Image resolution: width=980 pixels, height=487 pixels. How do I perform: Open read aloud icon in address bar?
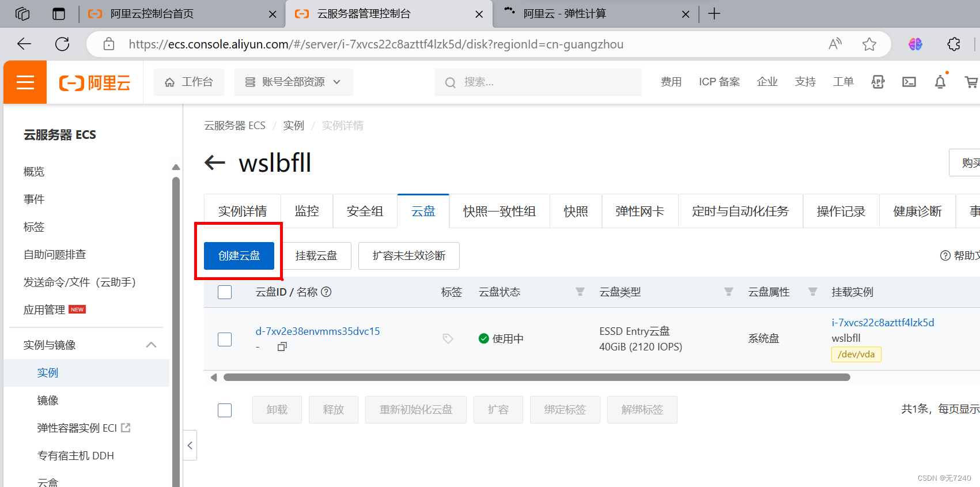tap(835, 44)
